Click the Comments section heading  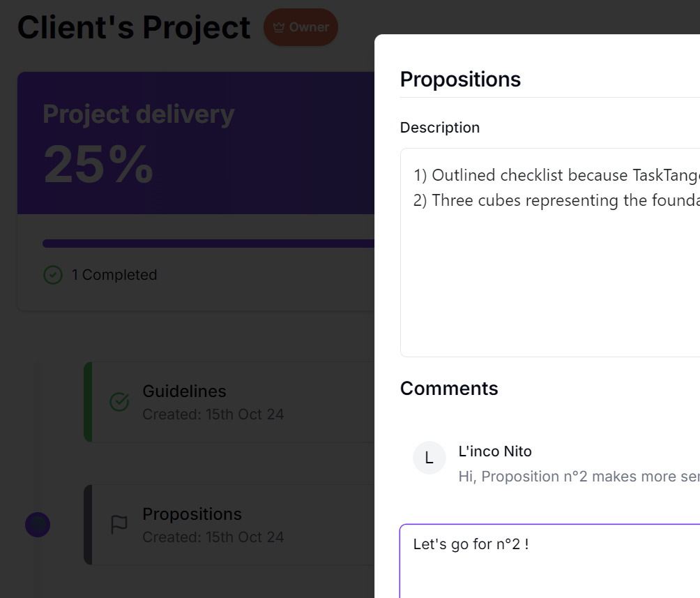pyautogui.click(x=449, y=389)
